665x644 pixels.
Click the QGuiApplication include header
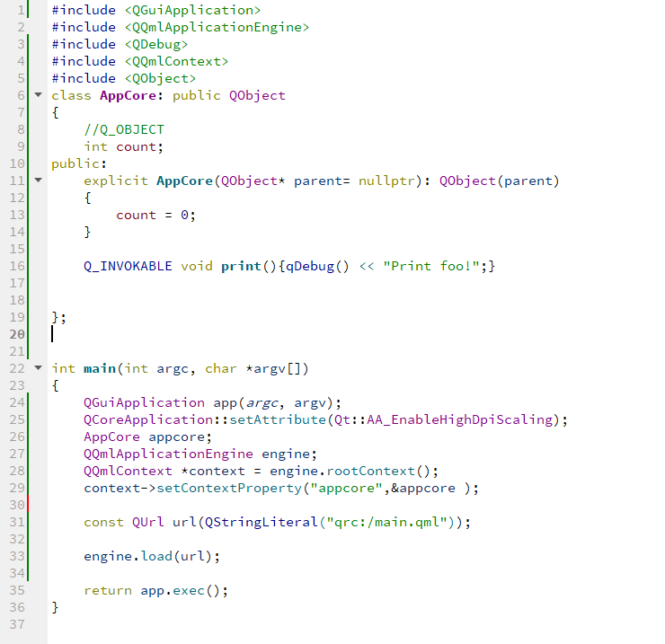coord(192,10)
